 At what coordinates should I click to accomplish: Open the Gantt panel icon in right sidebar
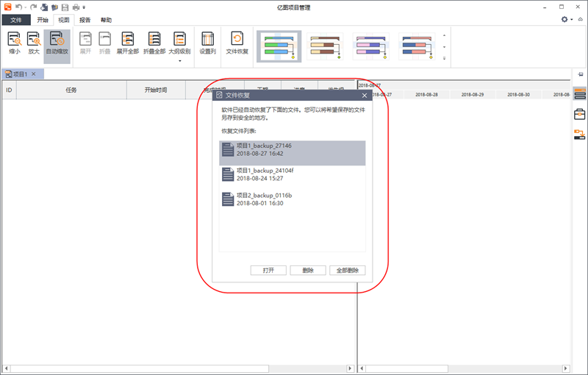click(x=580, y=94)
